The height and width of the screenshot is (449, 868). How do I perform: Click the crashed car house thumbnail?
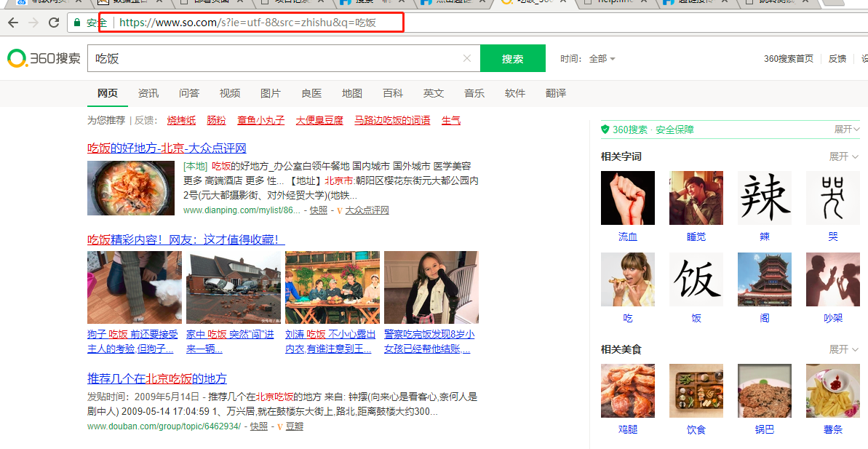point(234,287)
